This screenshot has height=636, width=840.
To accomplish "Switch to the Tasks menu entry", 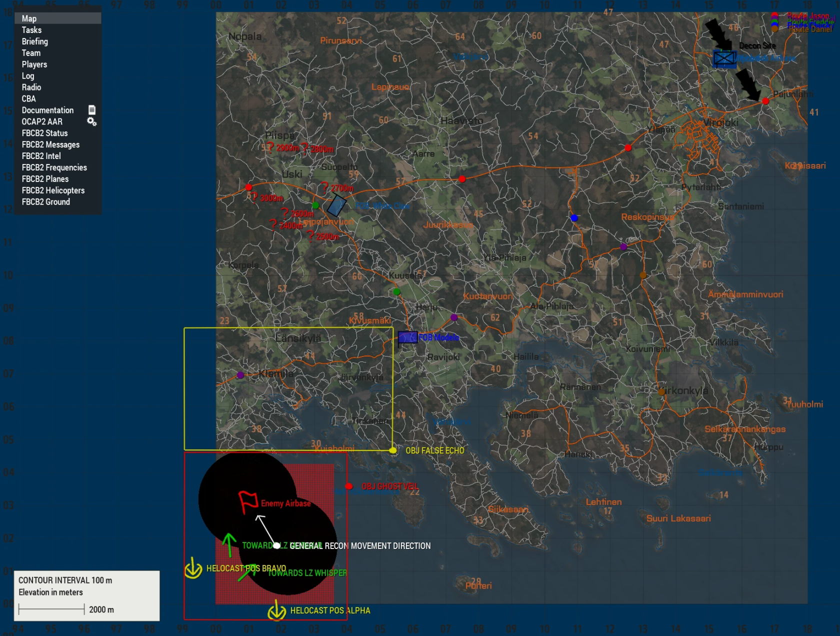I will 31,30.
